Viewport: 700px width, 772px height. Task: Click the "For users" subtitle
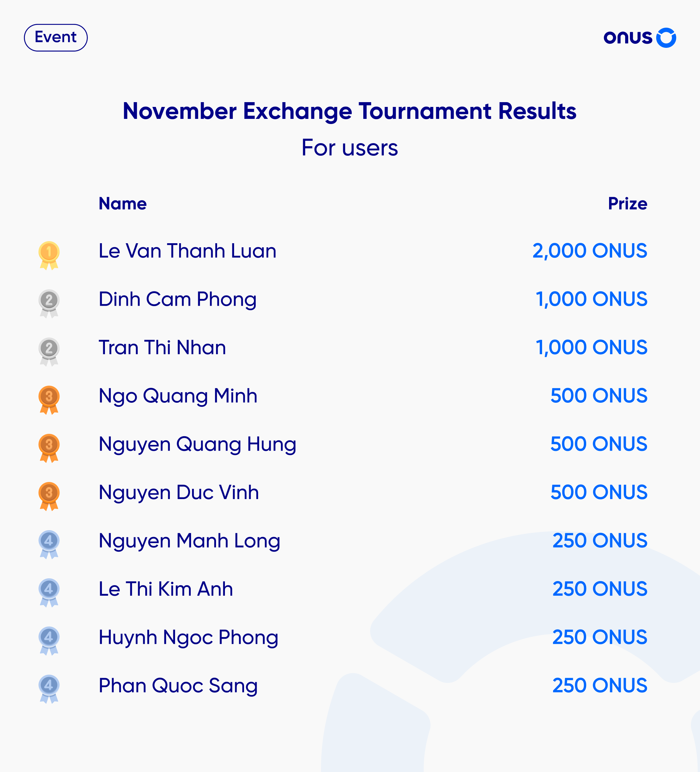[x=349, y=148]
